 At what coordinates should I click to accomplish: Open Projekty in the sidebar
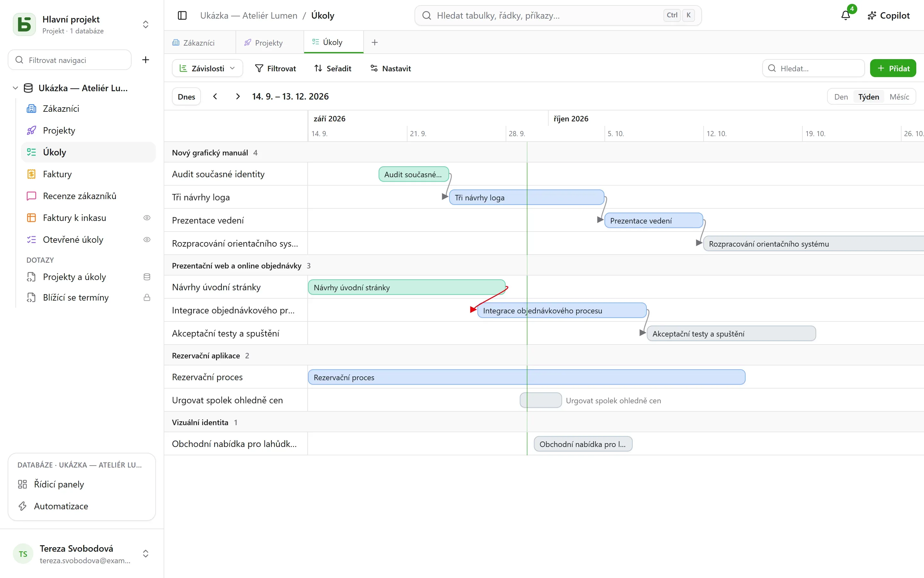(x=89, y=131)
